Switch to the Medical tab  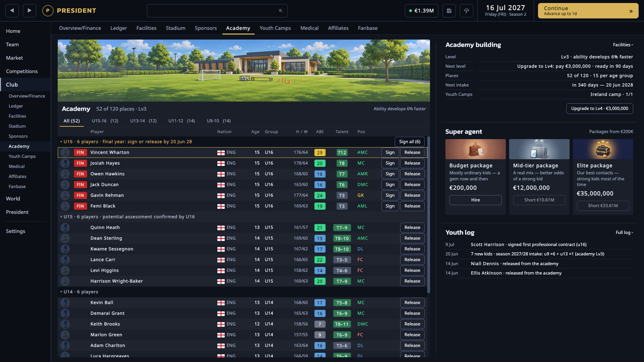point(309,28)
